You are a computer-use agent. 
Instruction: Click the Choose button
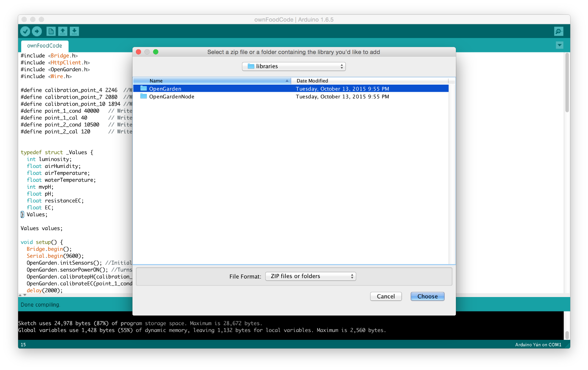click(x=427, y=297)
